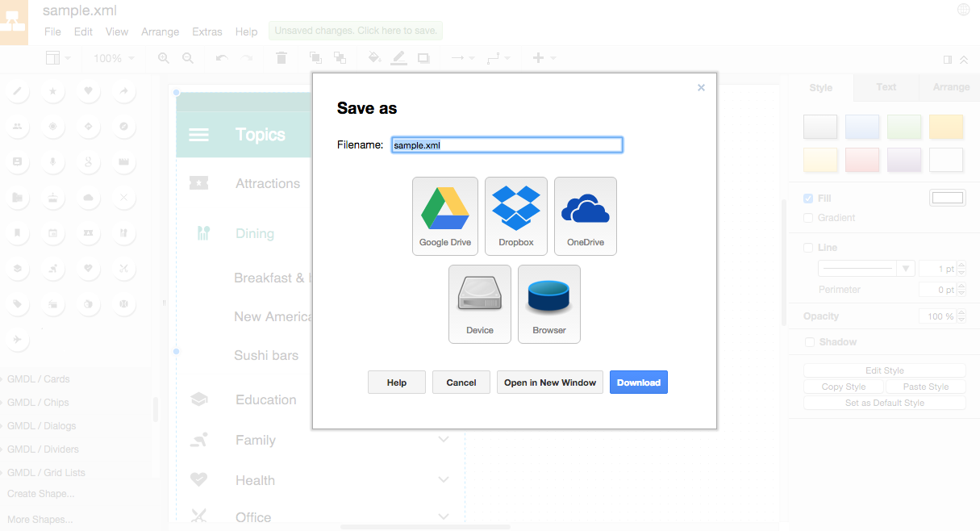Open the page view layout dropdown
Screen dimensions: 980x531
(x=58, y=58)
